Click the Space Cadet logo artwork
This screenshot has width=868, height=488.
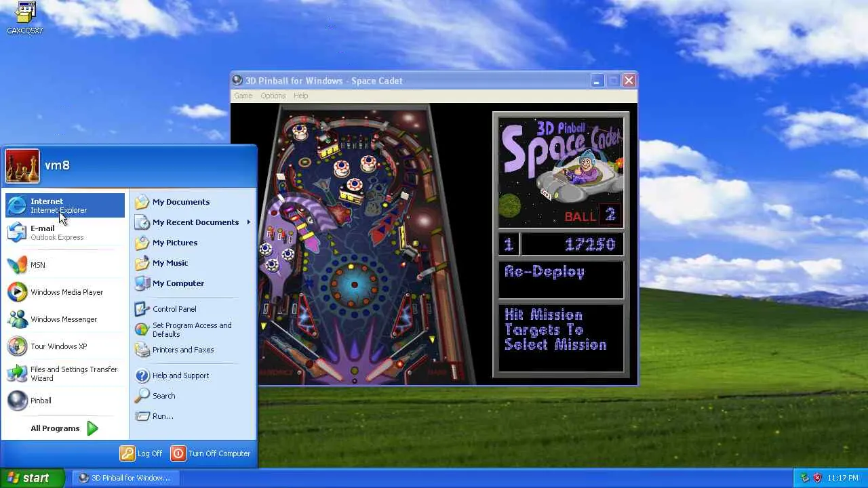pyautogui.click(x=561, y=173)
